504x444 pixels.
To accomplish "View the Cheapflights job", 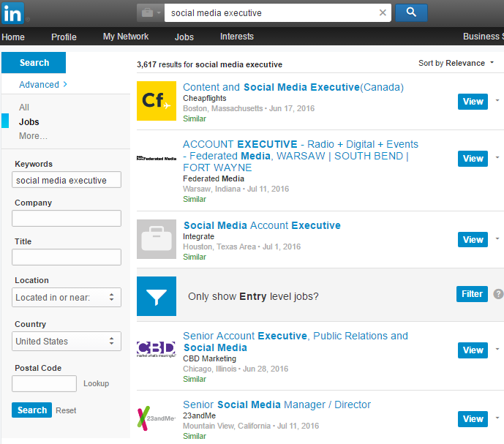I will (x=473, y=102).
